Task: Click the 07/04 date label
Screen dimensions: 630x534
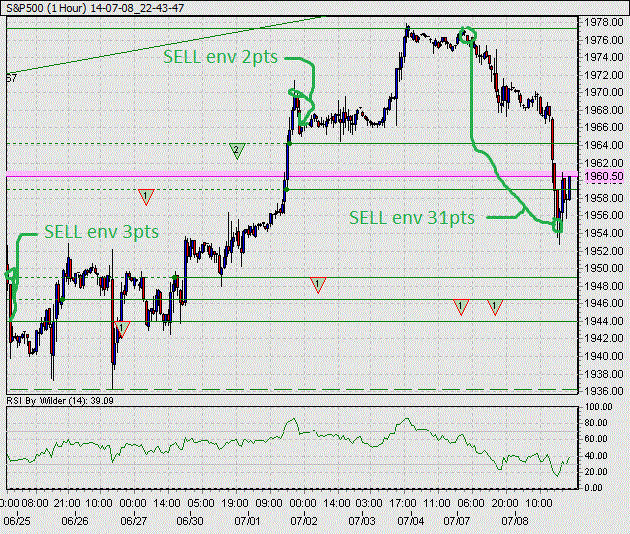Action: click(x=411, y=521)
